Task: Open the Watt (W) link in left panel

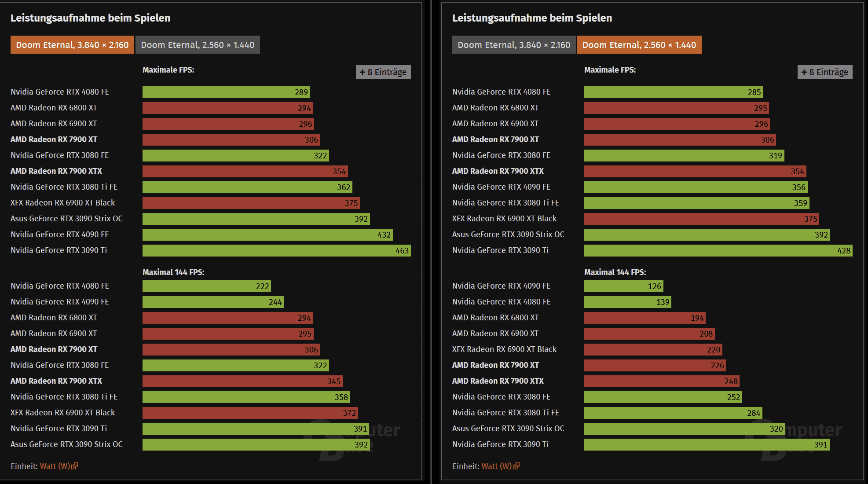Action: click(55, 466)
